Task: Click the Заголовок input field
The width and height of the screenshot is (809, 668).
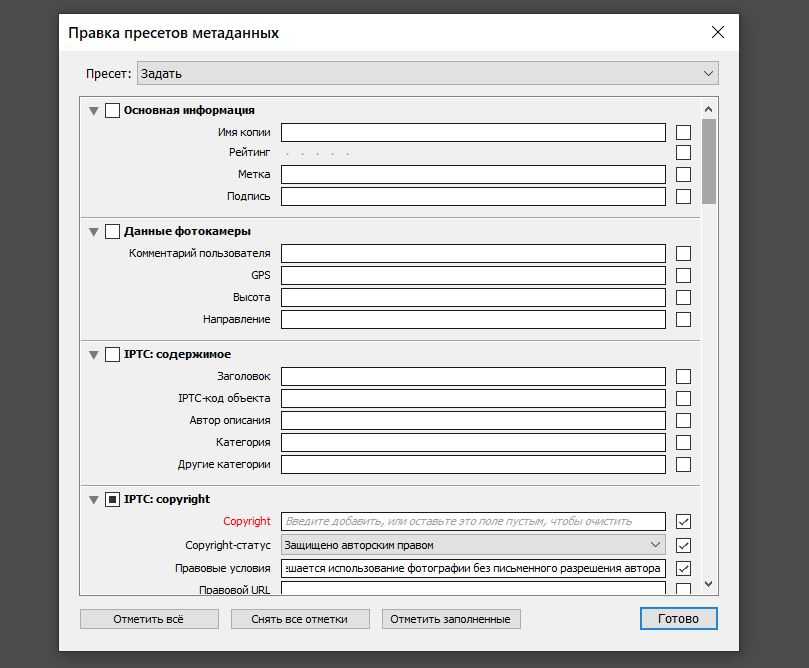Action: 473,377
